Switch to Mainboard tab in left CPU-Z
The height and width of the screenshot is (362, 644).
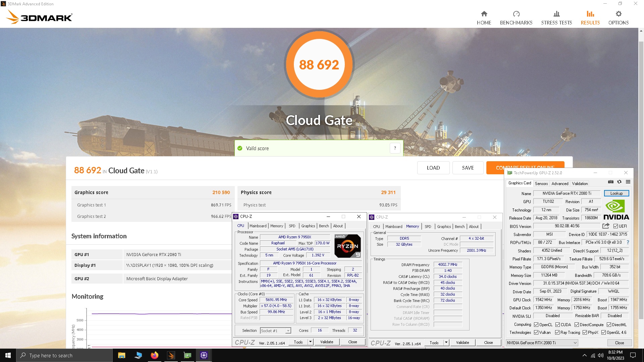click(x=258, y=226)
